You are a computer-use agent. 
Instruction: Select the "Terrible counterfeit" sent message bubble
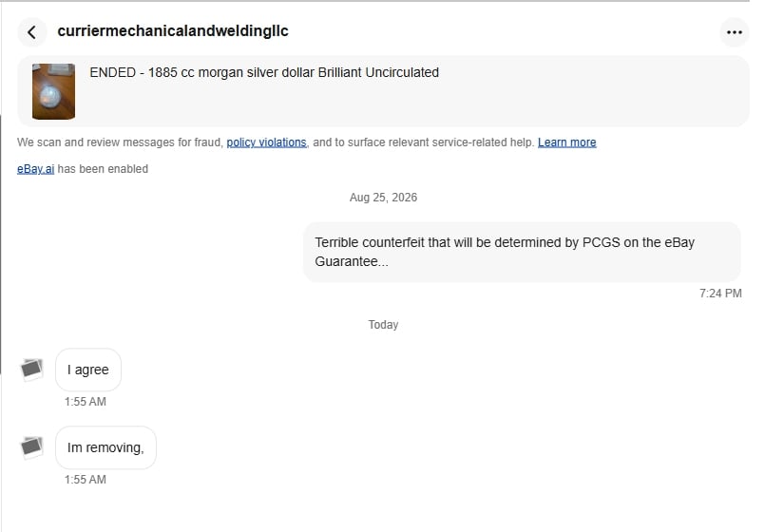522,252
